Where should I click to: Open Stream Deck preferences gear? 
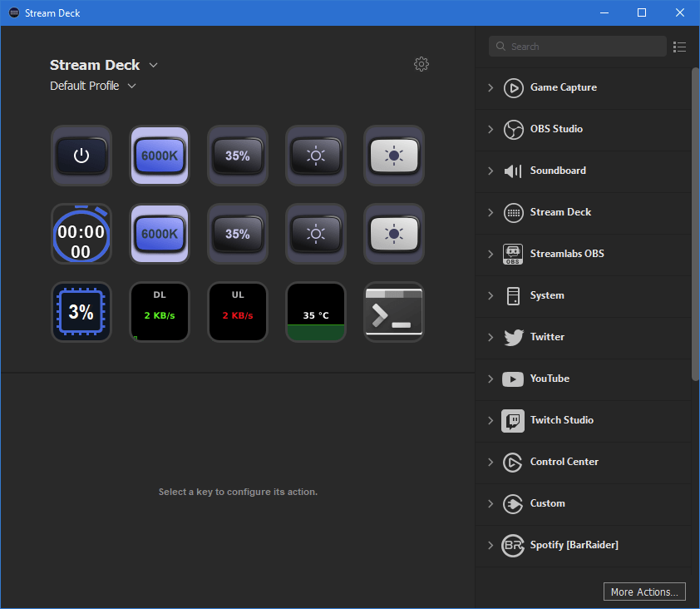(x=421, y=64)
